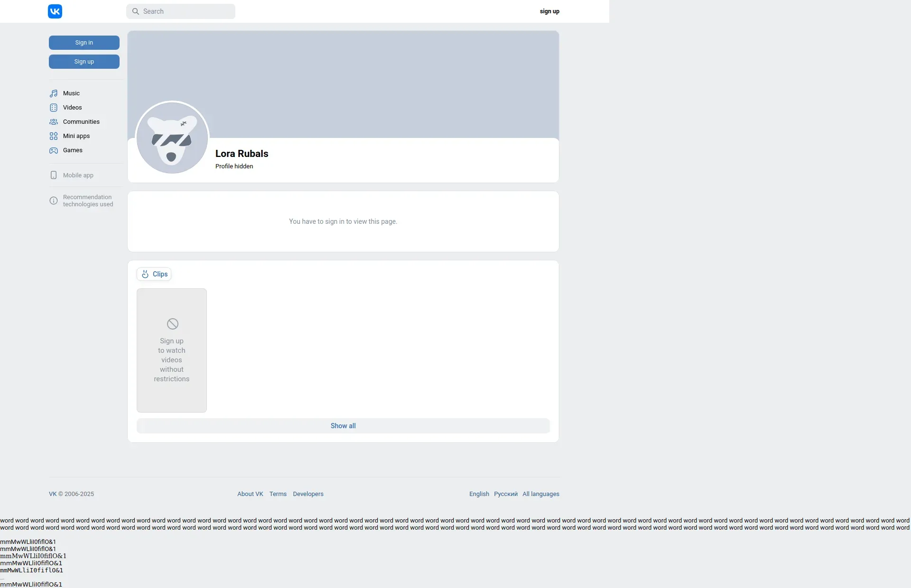Open Videos via its sidebar icon

(54, 108)
